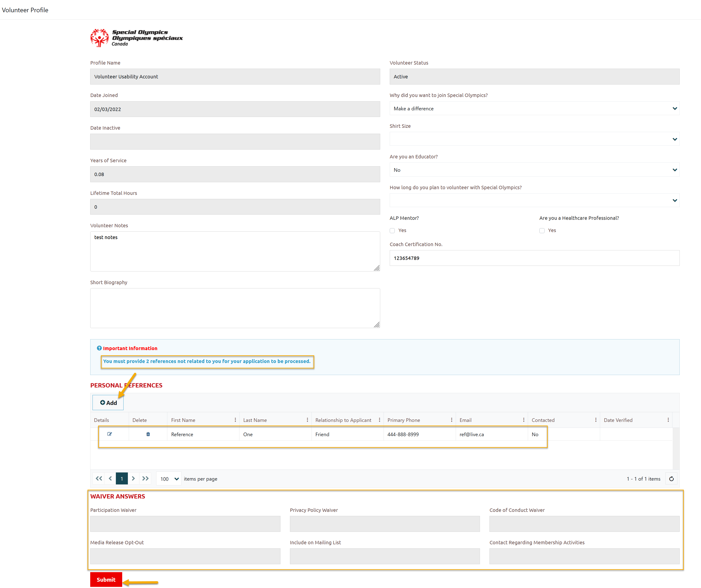Screen dimensions: 701x588
Task: Click the Lifetime Total Hours field
Action: tap(235, 207)
